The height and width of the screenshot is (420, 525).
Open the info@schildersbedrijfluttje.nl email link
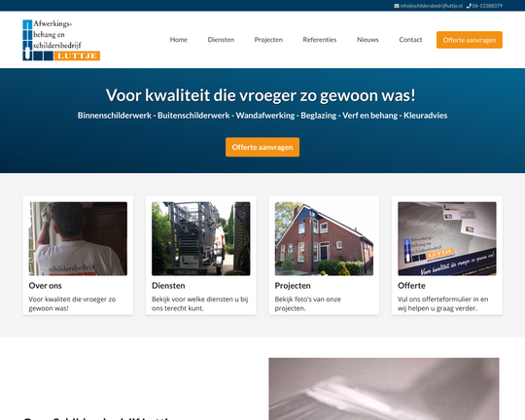432,6
